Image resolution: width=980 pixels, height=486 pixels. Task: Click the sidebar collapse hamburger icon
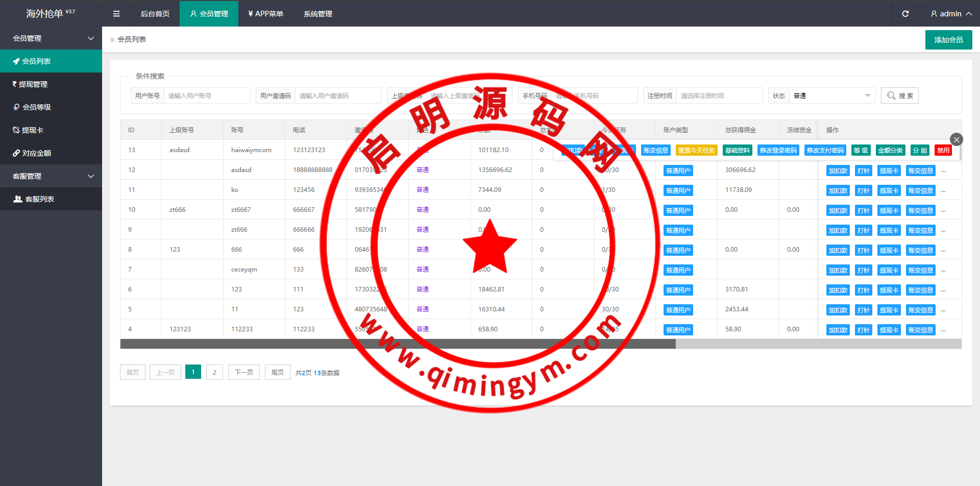116,14
